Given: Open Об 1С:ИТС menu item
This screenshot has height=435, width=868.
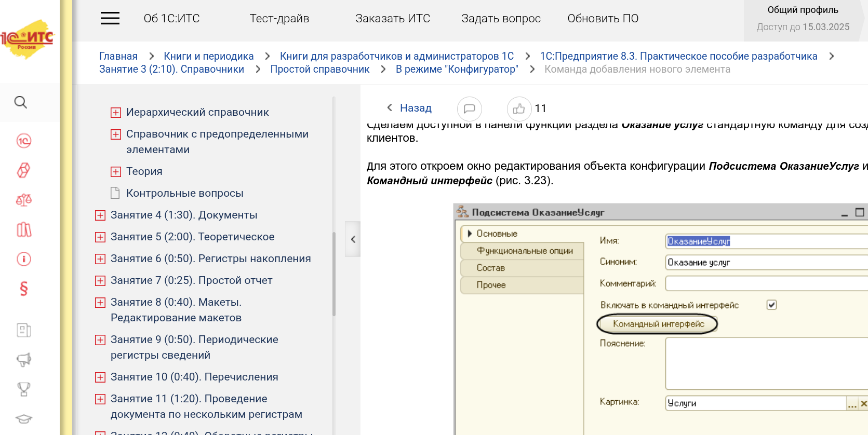Looking at the screenshot, I should 171,19.
